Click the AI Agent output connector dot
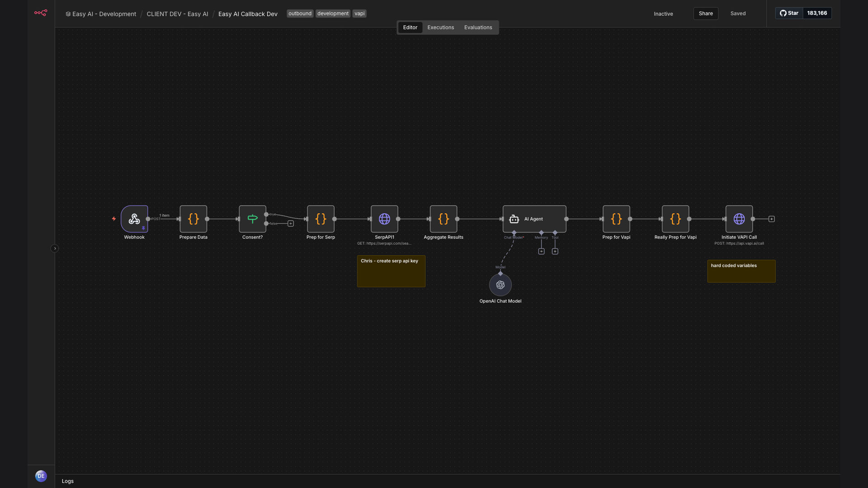The height and width of the screenshot is (488, 868). pyautogui.click(x=566, y=219)
